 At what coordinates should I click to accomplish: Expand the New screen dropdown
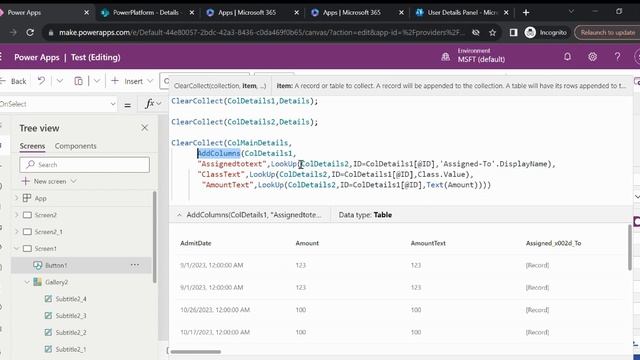(x=73, y=181)
